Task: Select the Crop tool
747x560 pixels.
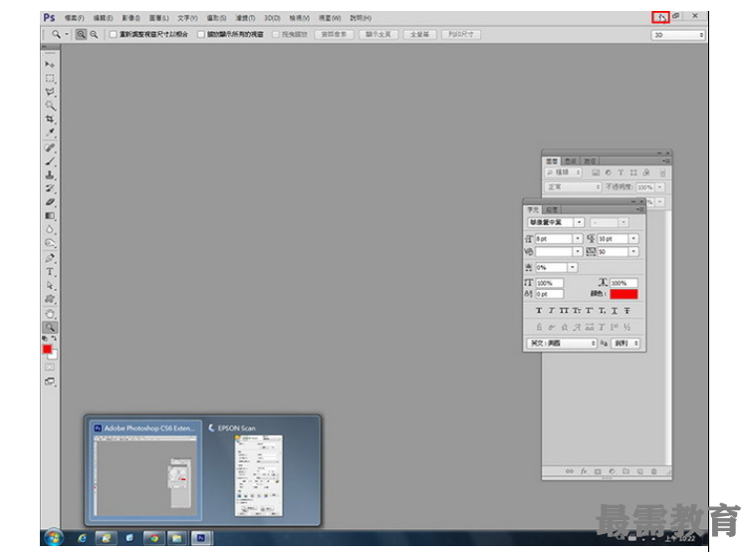Action: tap(50, 119)
